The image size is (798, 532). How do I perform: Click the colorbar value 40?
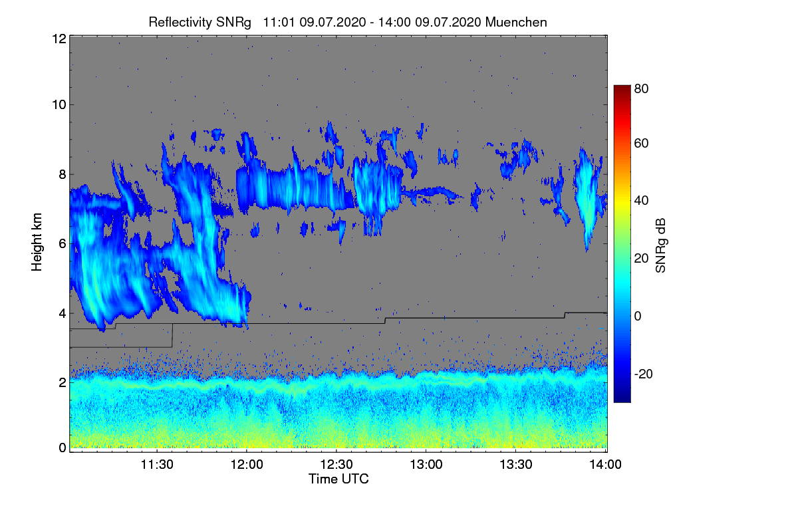[642, 201]
